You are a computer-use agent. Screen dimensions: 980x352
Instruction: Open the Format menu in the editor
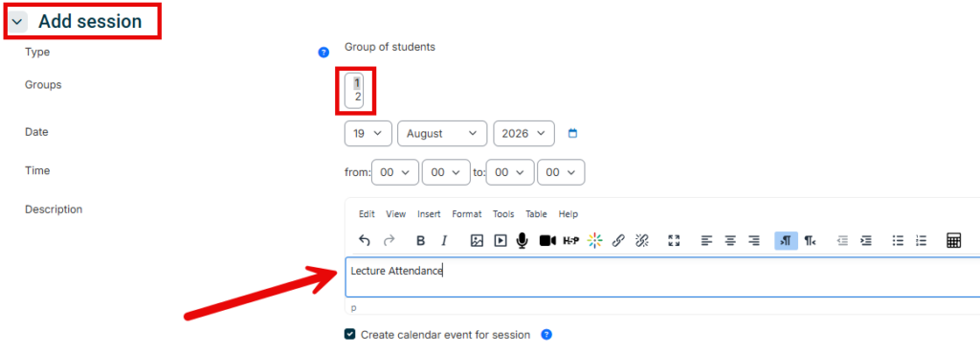(x=467, y=214)
